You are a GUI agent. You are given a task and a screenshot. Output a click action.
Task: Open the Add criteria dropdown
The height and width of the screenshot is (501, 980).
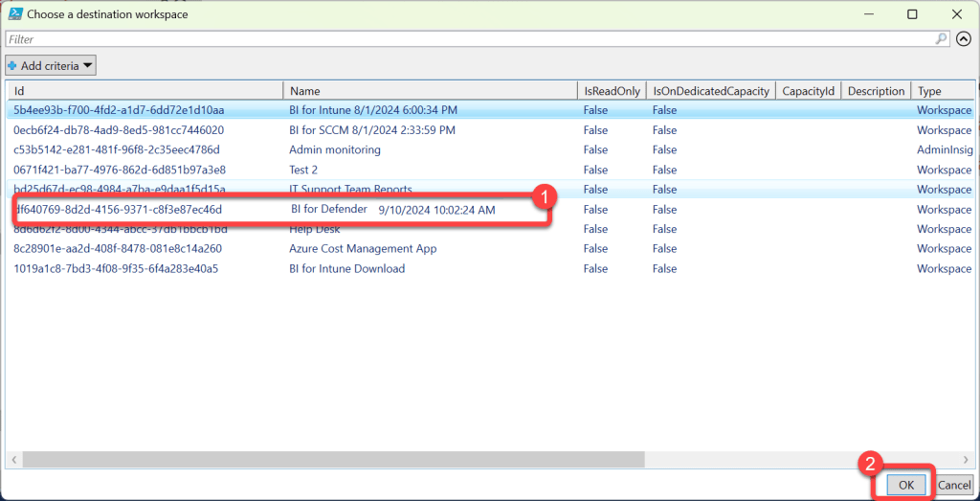point(51,66)
